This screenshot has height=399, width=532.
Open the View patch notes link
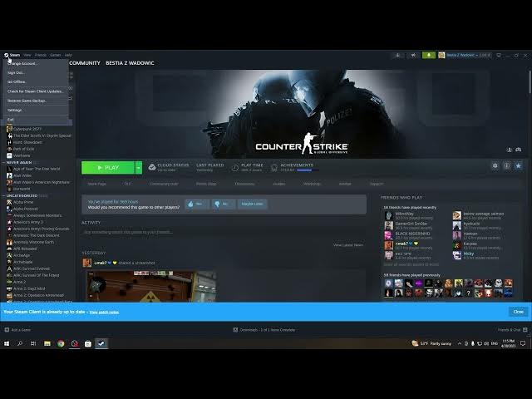(104, 313)
